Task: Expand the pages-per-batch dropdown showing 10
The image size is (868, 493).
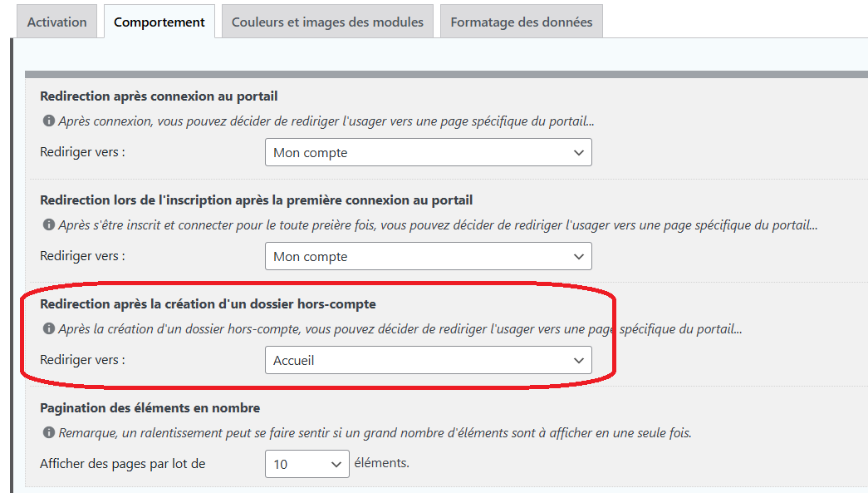Action: click(x=306, y=464)
